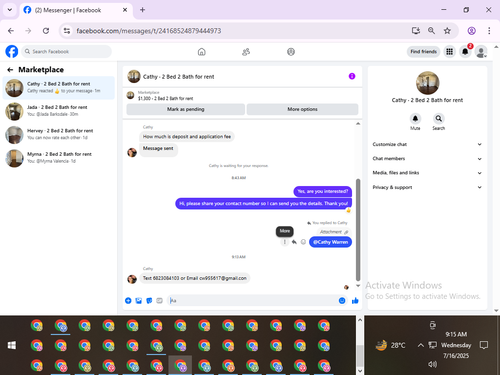The height and width of the screenshot is (375, 500).
Task: Click the browser address bar URL
Action: tap(149, 31)
